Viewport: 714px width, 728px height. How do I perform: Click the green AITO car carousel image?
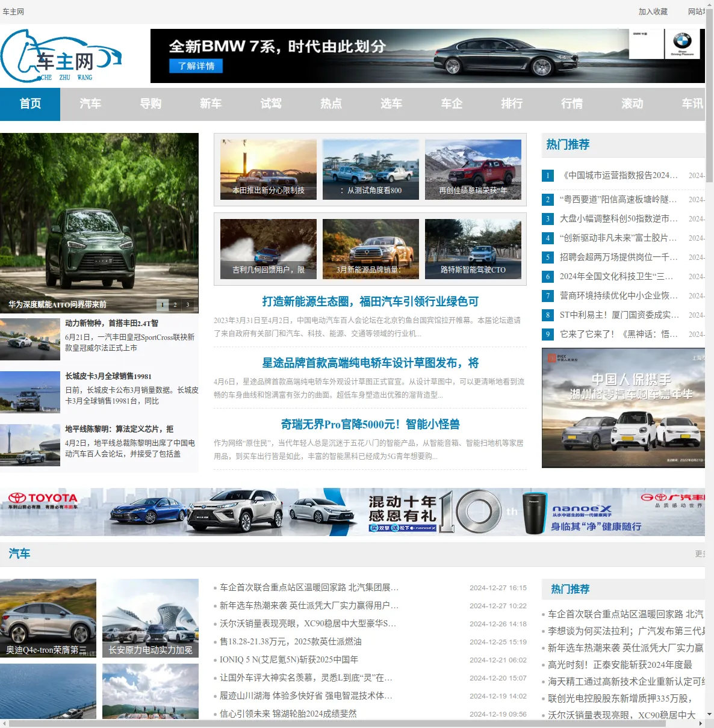point(99,223)
